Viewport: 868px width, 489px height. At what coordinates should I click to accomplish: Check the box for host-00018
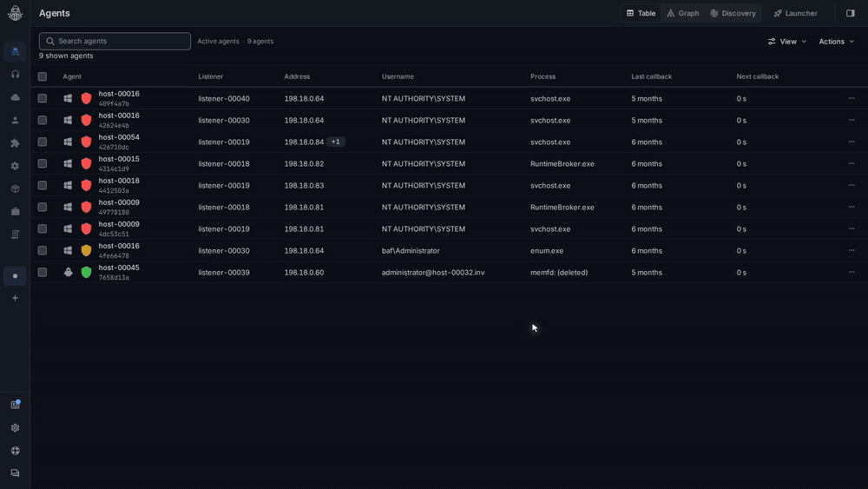click(x=42, y=185)
